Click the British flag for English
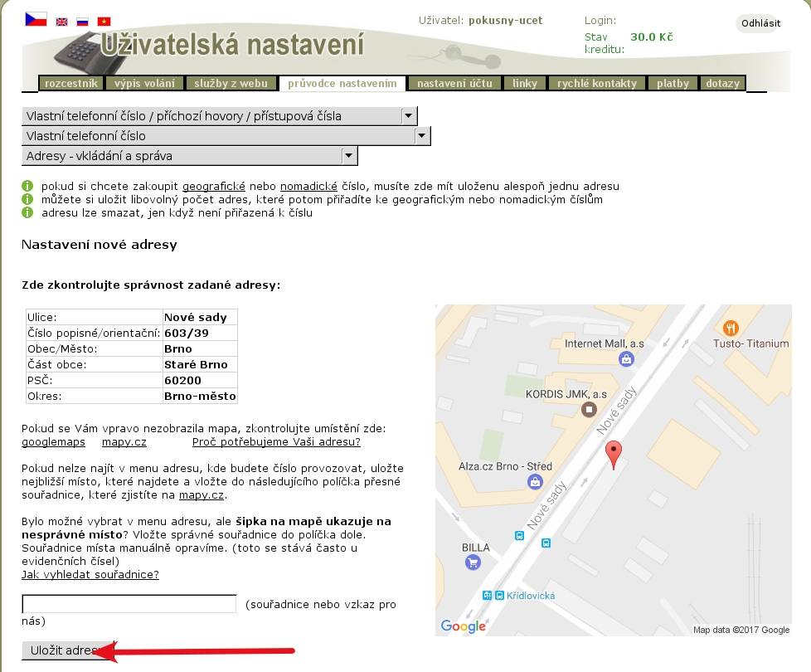This screenshot has height=672, width=811. click(x=62, y=22)
